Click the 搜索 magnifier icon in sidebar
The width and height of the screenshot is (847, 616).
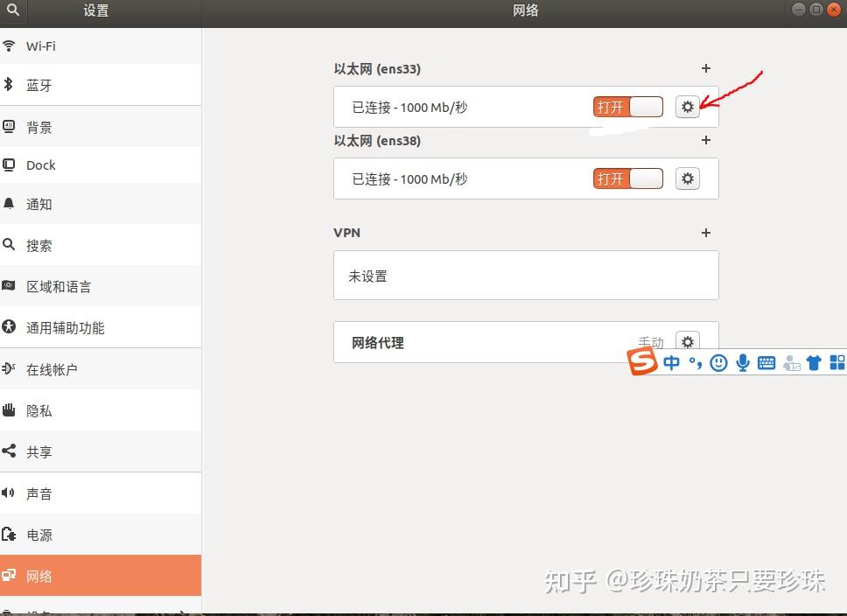coord(8,245)
